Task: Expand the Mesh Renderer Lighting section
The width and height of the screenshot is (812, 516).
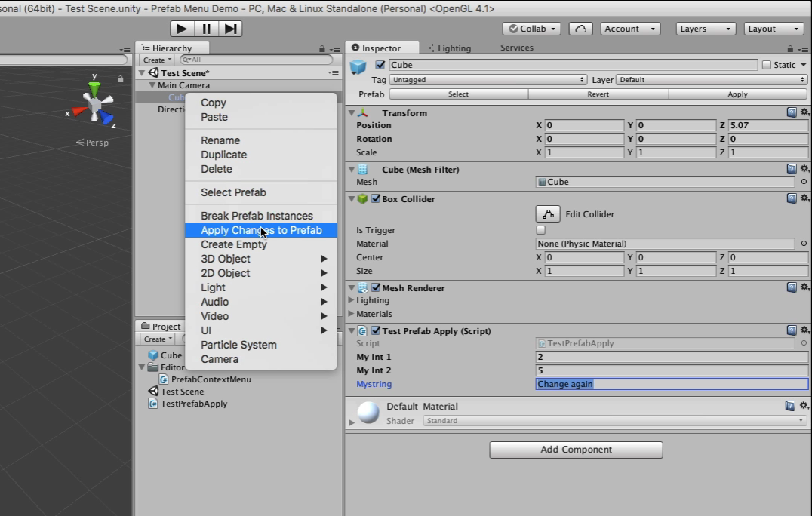Action: click(351, 299)
